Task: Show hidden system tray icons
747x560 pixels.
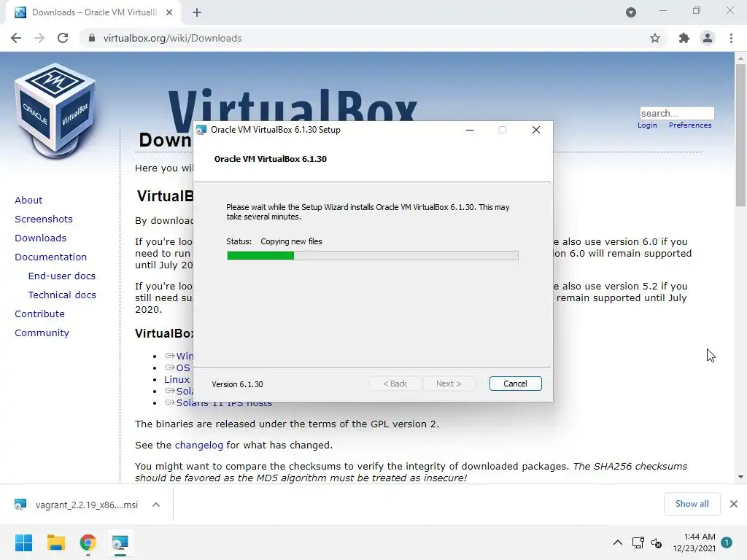Action: click(617, 542)
